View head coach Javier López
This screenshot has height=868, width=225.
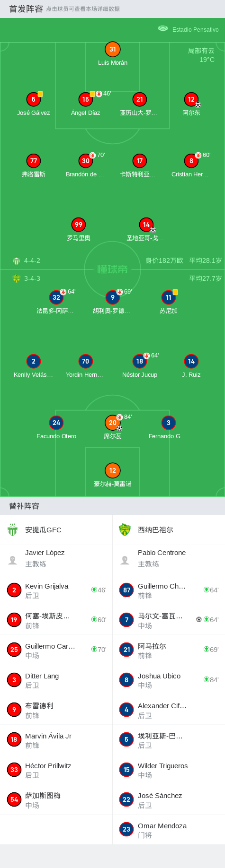click(56, 560)
